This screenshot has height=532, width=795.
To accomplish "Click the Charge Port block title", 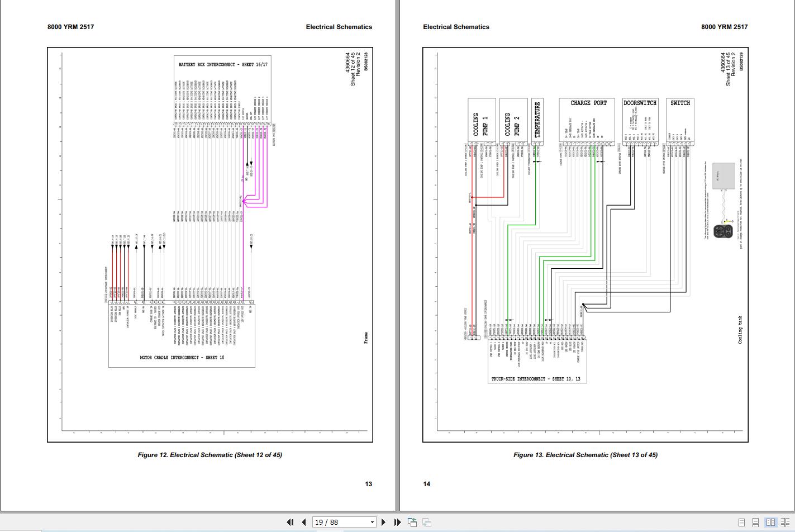I will 588,103.
